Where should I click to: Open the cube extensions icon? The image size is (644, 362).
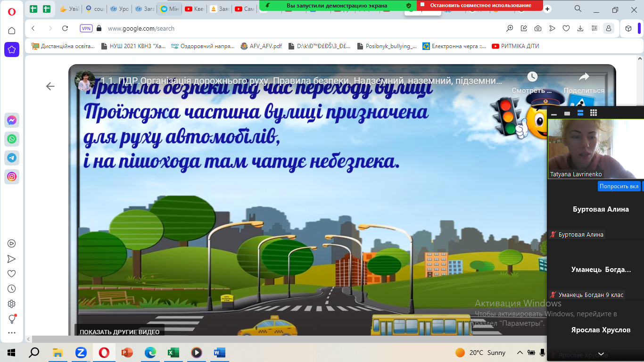point(628,28)
